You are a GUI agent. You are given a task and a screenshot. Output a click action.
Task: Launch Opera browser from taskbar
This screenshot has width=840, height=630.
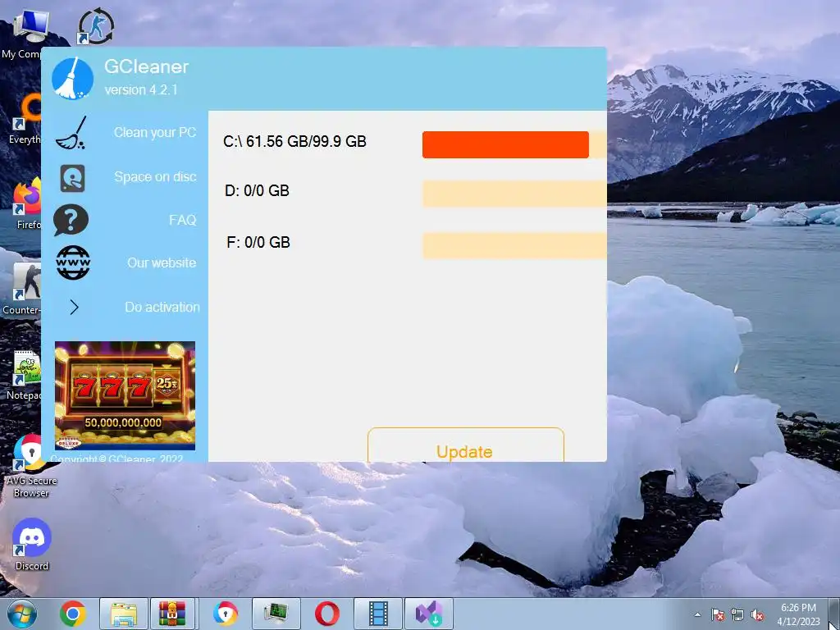326,614
